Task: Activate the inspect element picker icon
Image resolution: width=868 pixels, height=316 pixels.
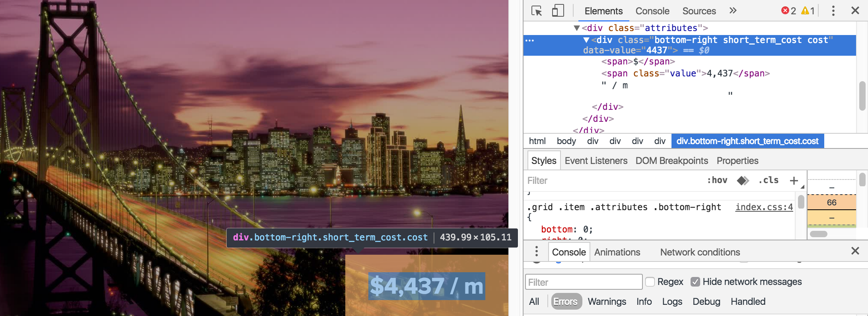Action: click(x=537, y=11)
